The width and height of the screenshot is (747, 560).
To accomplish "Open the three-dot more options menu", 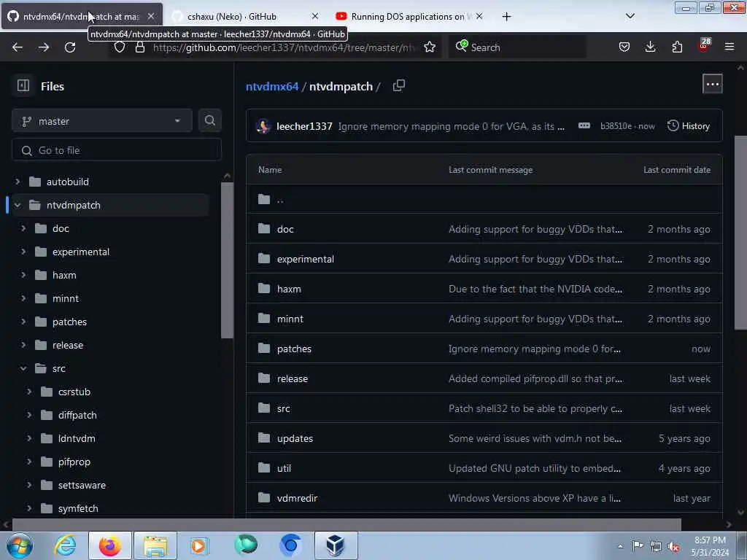I will tap(712, 85).
